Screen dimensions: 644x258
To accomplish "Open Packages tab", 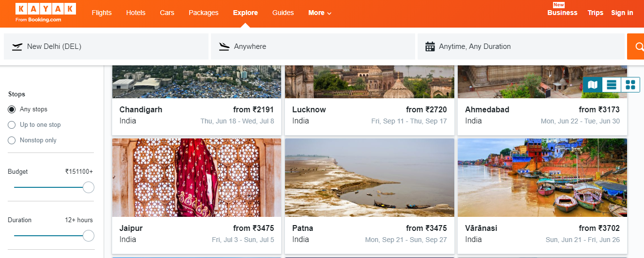I will [204, 13].
